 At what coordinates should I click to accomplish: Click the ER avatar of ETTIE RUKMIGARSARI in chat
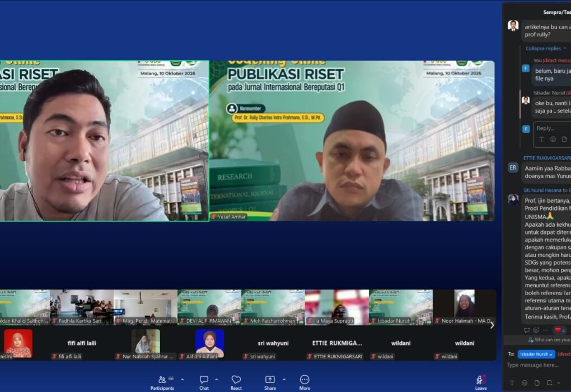coord(513,167)
